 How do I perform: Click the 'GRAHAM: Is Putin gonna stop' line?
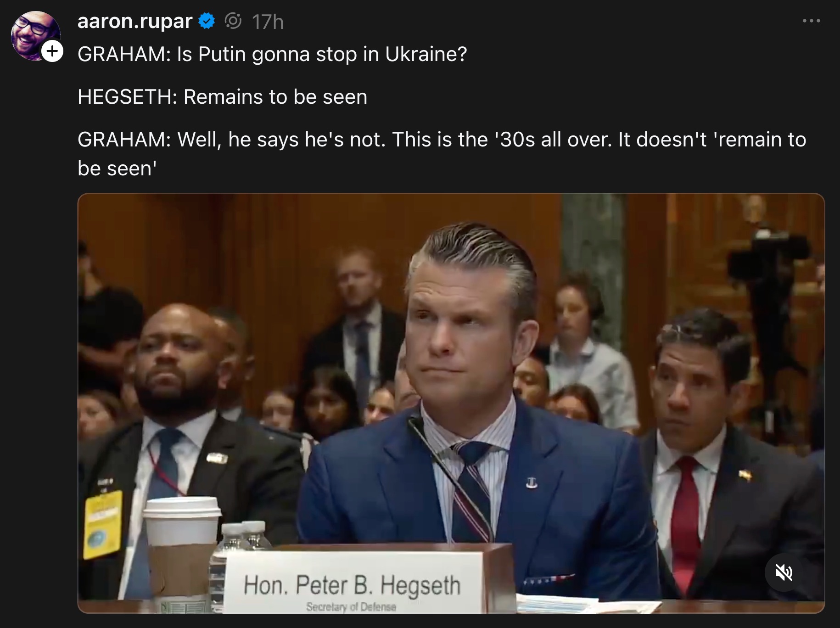coord(272,54)
